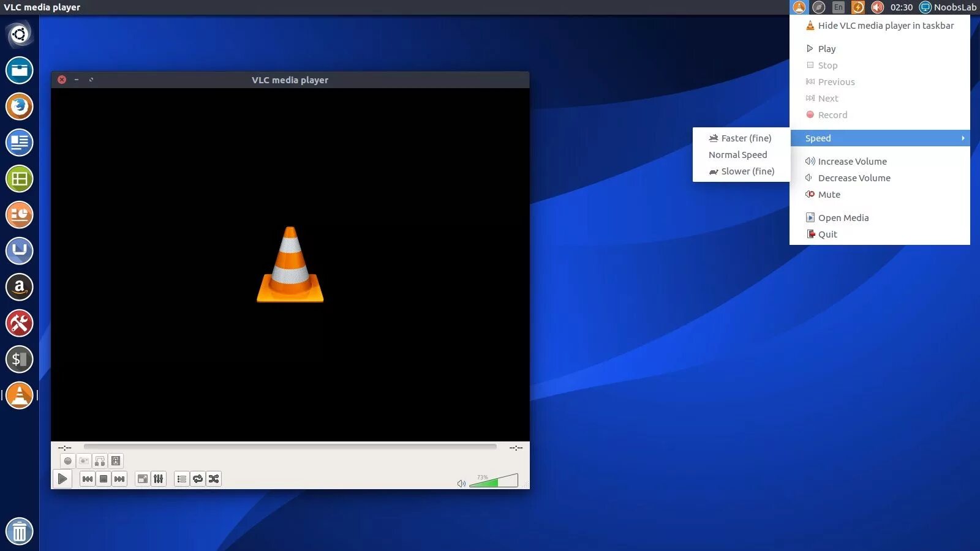Take a snapshot with camera icon
980x551 pixels.
(x=84, y=461)
